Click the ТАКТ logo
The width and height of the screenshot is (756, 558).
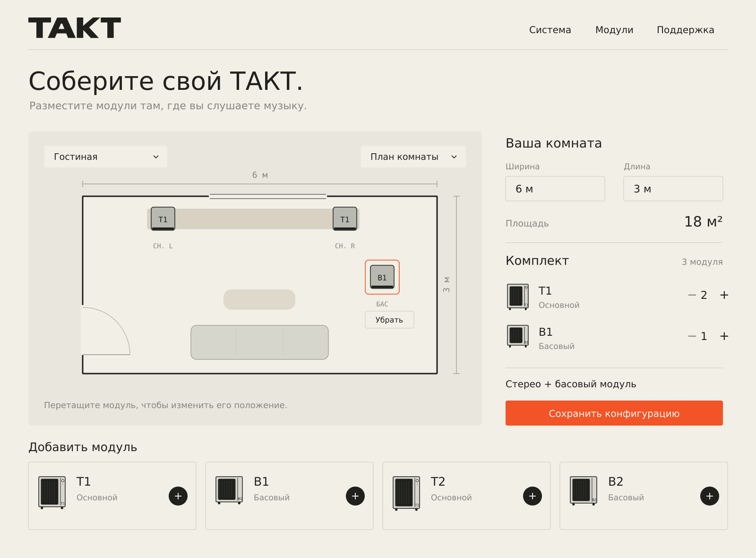pos(75,28)
